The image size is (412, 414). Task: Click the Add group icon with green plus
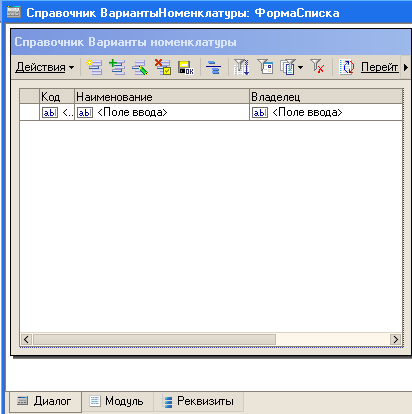pos(117,67)
